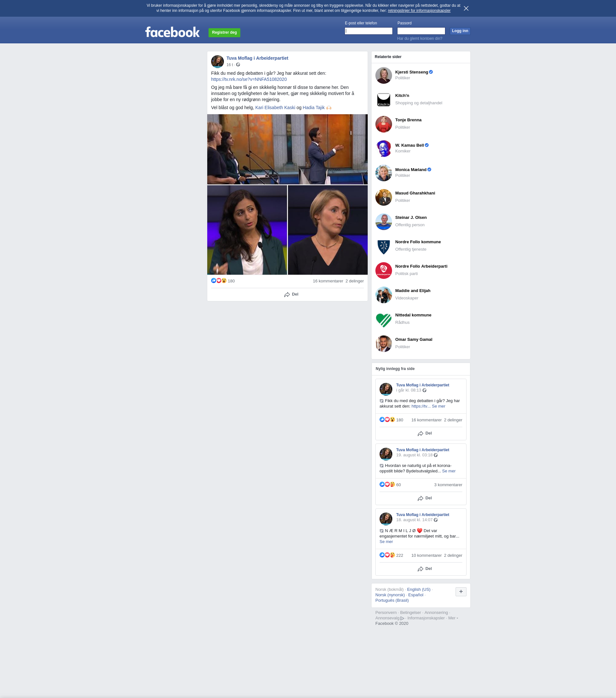Open Tuva Moflag i Arbeiderpartiet main post title
Viewport: 616px width, 698px height.
click(x=257, y=58)
